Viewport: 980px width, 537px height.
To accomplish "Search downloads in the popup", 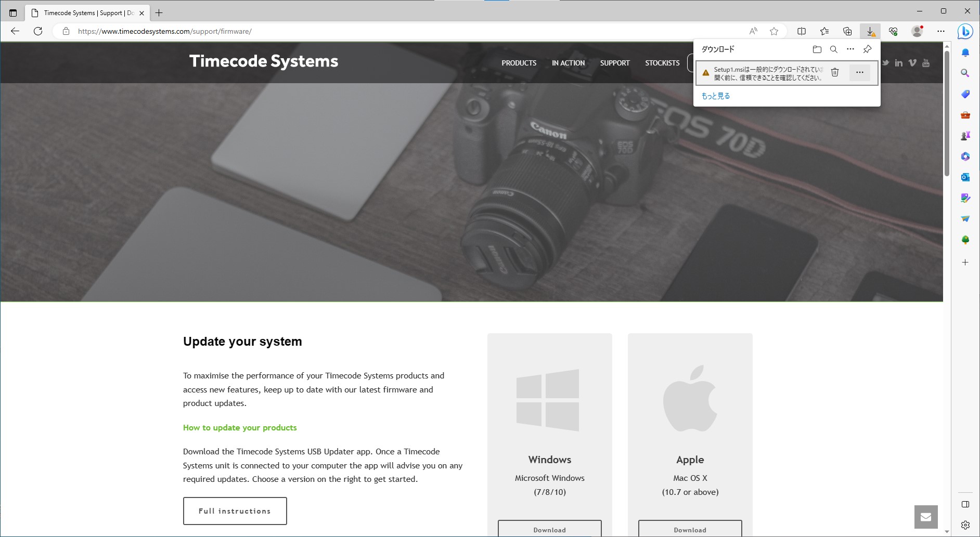I will point(834,49).
